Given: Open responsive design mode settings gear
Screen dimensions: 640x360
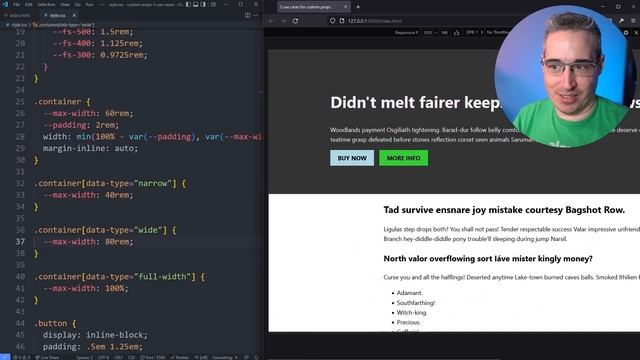Looking at the screenshot, I should [x=626, y=33].
